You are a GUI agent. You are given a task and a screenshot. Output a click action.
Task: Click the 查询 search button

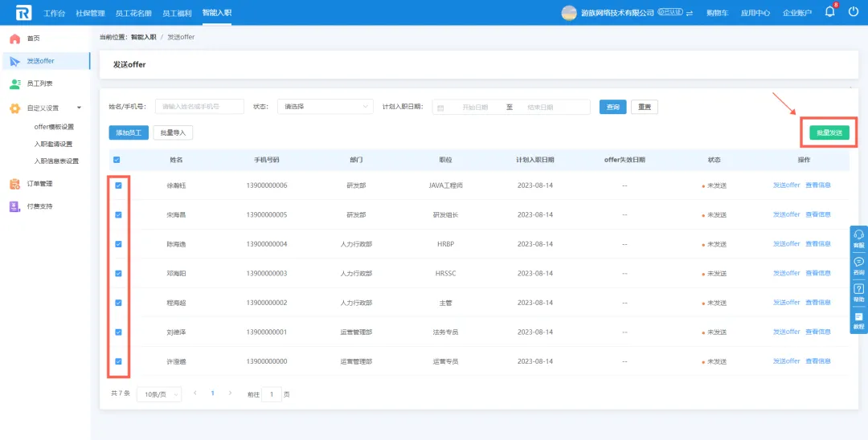[612, 108]
